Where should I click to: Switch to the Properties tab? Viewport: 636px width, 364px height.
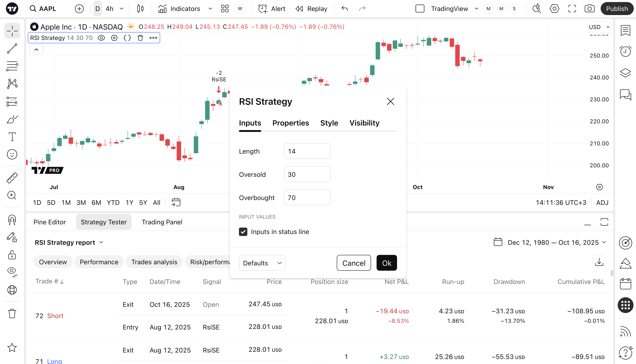coord(291,123)
